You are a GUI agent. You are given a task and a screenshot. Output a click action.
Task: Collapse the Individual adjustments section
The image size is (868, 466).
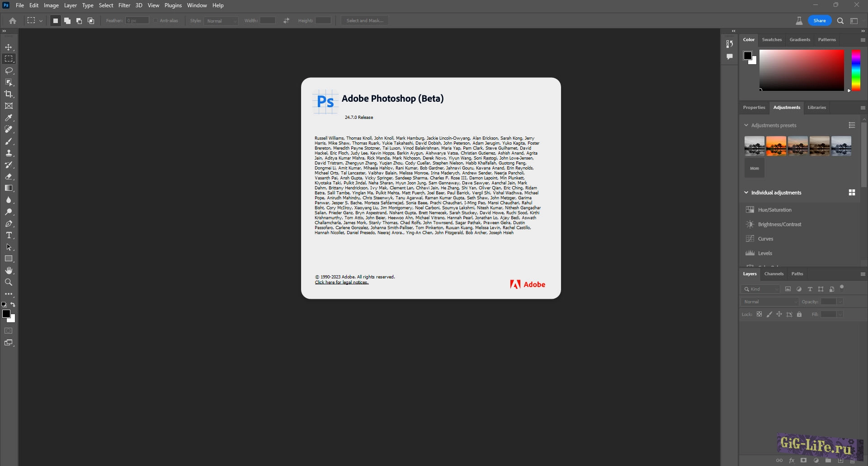[746, 193]
